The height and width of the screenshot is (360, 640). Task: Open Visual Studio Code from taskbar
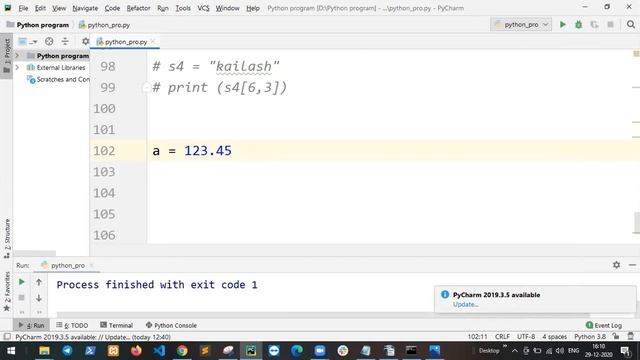coord(159,351)
